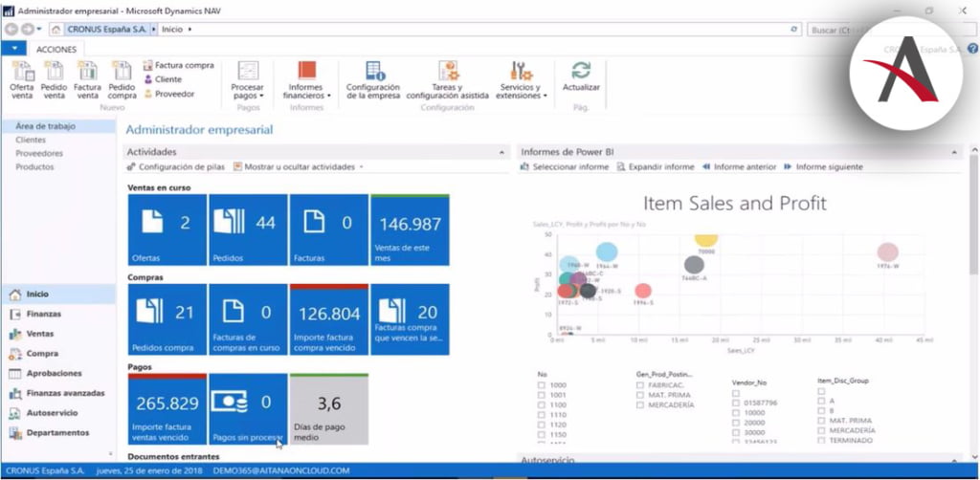Open the Autoservicio section
980x480 pixels.
coord(58,413)
